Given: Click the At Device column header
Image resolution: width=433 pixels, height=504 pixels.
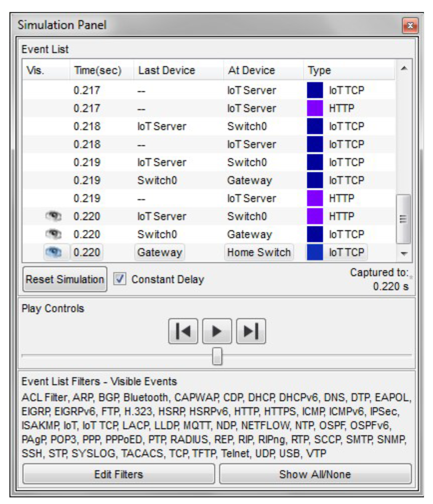Looking at the screenshot, I should click(x=251, y=70).
